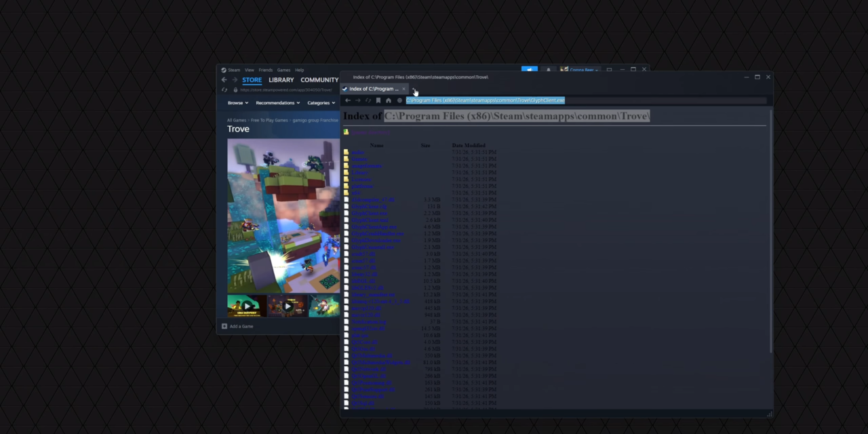Click the Notifications.log file link
868x434 pixels.
(x=369, y=321)
